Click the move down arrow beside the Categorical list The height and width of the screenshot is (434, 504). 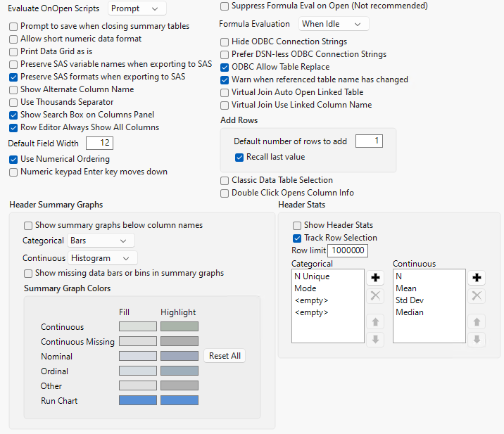point(375,339)
